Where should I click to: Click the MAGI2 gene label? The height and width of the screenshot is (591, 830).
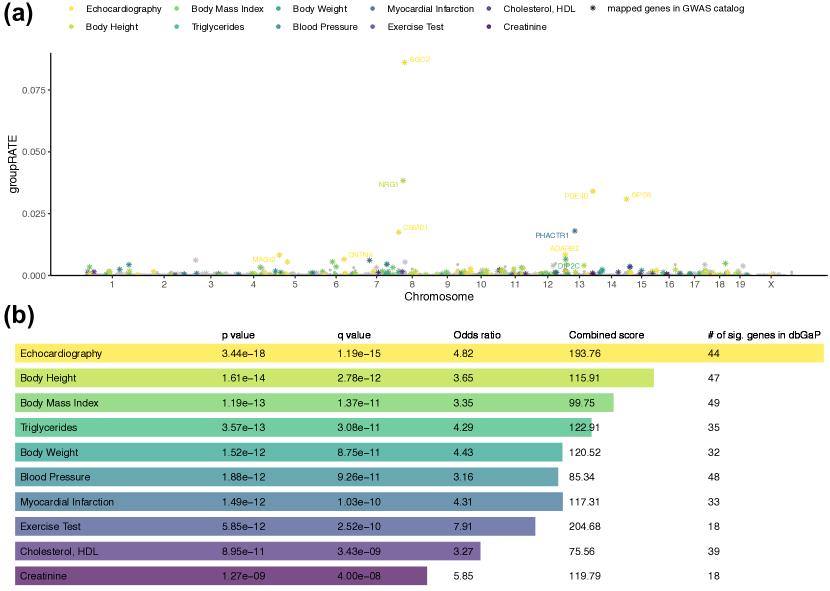coord(263,260)
